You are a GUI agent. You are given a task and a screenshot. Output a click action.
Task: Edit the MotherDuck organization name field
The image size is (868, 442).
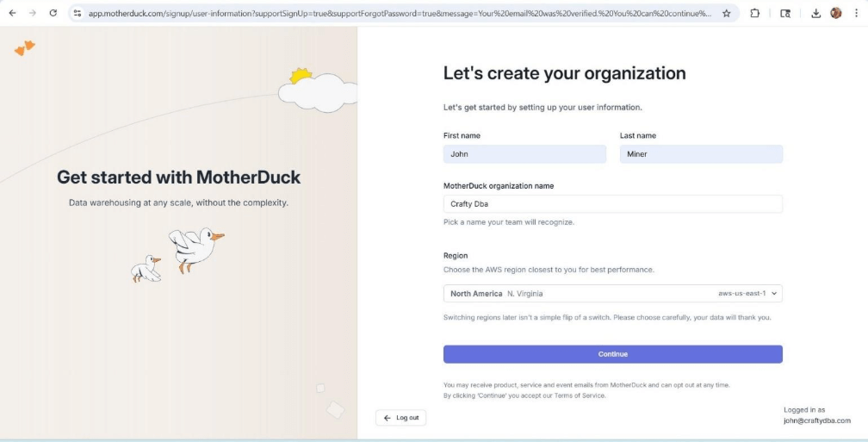pos(612,204)
